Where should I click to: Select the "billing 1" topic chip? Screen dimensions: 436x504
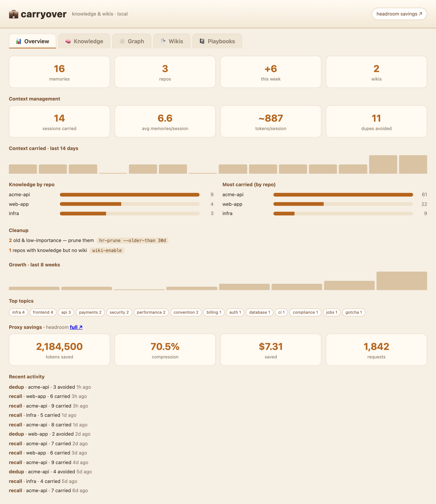[214, 312]
